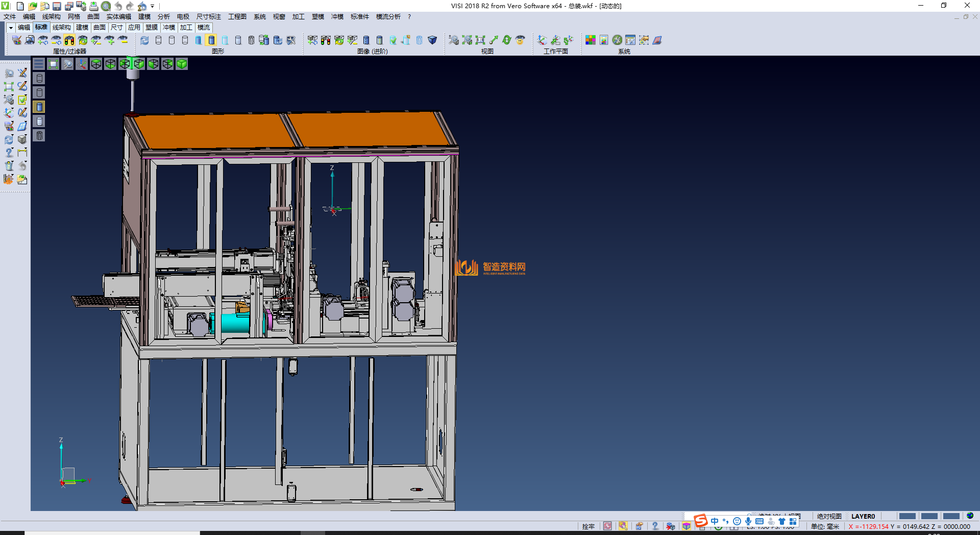Click the measure dimension tool in the left sidebar
980x535 pixels.
(22, 152)
